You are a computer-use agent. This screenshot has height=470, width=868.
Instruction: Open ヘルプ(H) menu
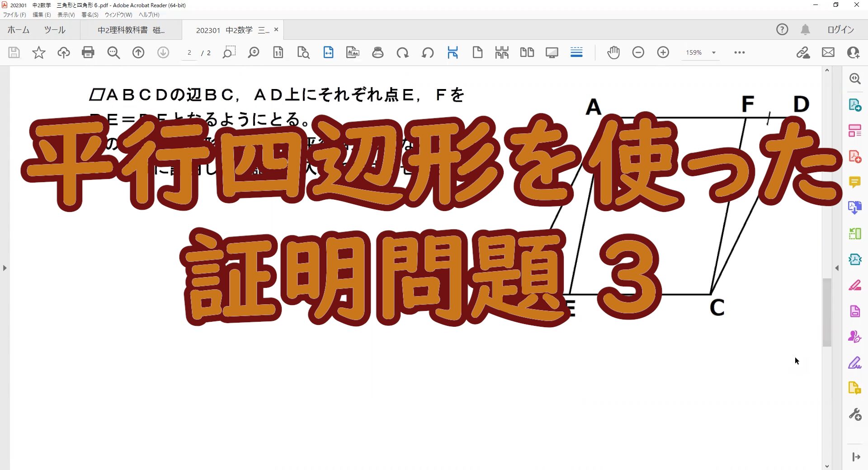pos(149,14)
